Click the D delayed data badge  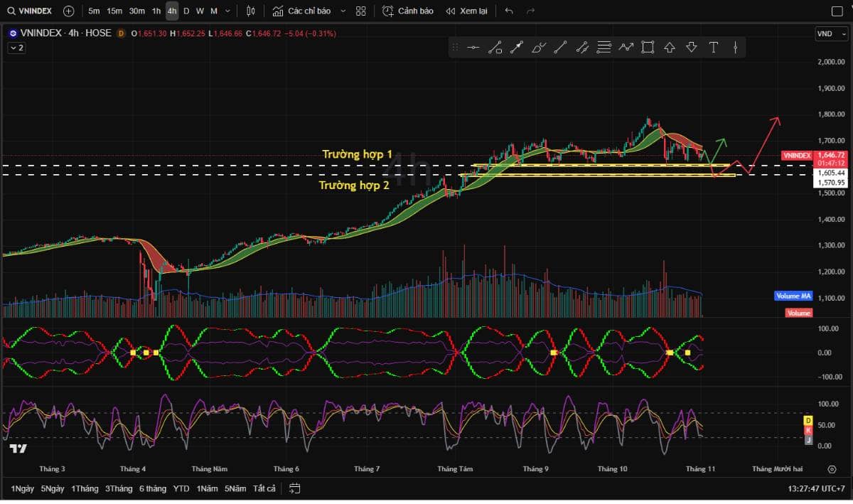click(x=121, y=33)
